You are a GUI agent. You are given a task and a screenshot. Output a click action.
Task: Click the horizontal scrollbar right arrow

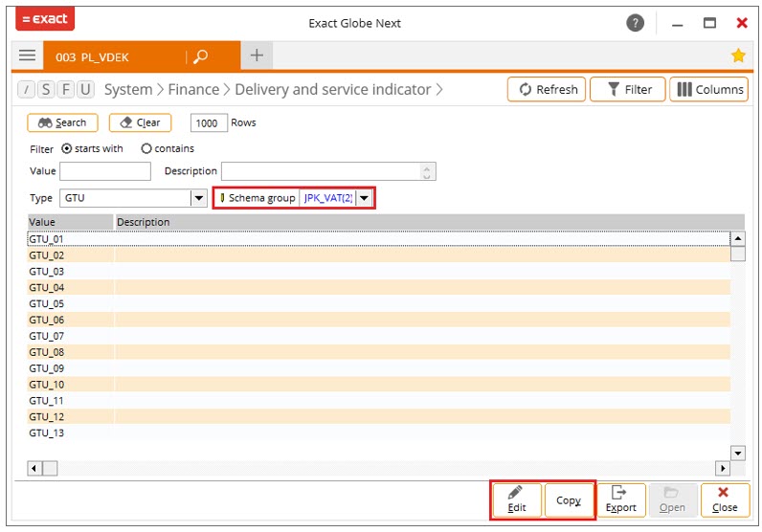pyautogui.click(x=723, y=468)
